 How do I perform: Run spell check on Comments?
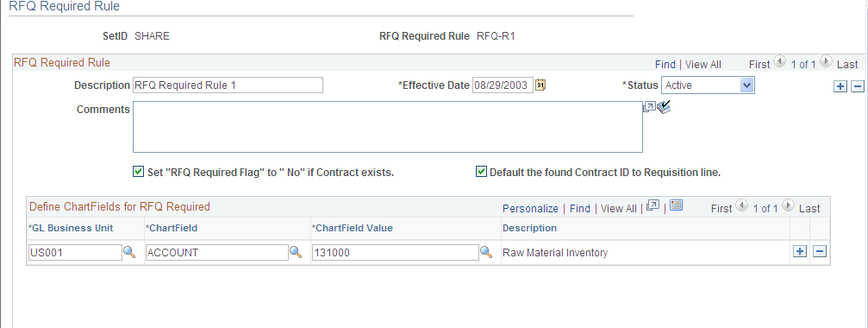[x=664, y=107]
